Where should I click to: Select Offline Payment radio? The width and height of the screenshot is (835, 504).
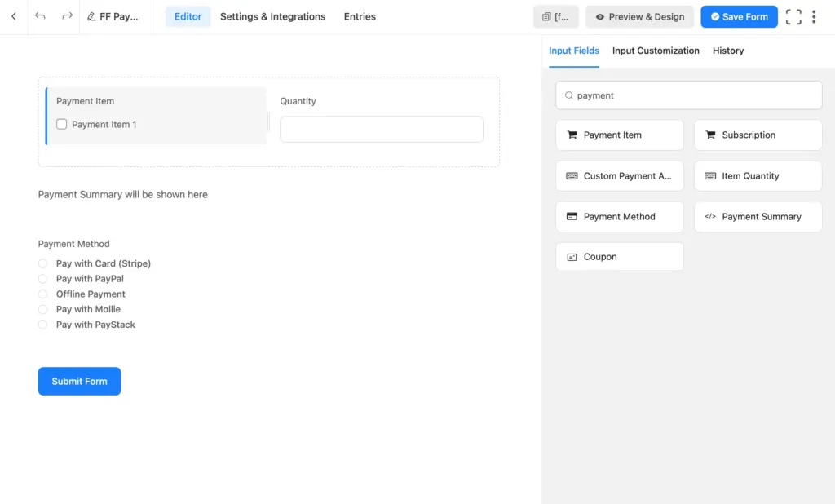click(x=42, y=294)
